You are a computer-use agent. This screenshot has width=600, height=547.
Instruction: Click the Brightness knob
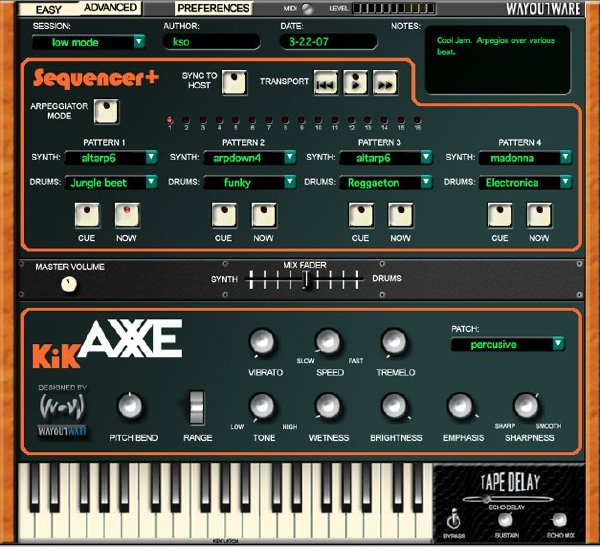click(394, 406)
